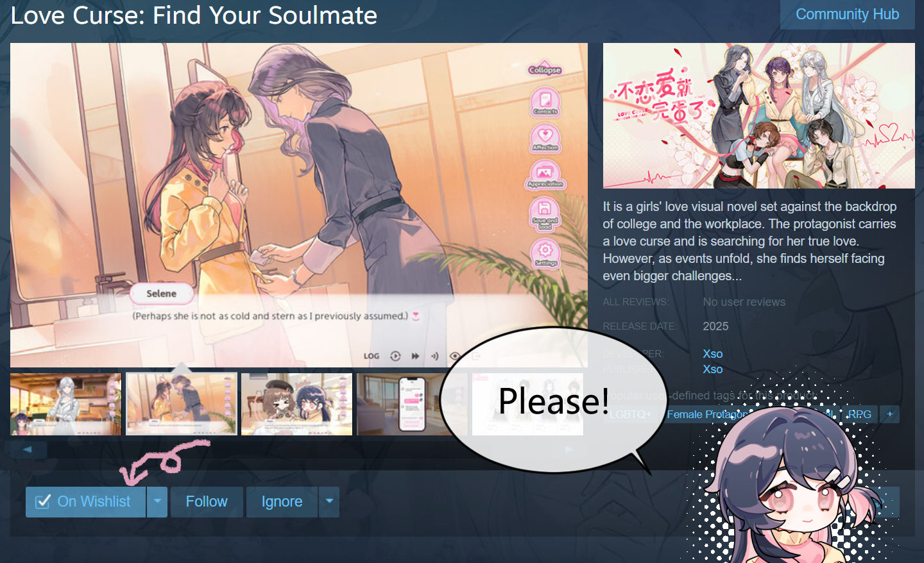The width and height of the screenshot is (924, 563).
Task: Add a tag with the plus button
Action: point(889,414)
